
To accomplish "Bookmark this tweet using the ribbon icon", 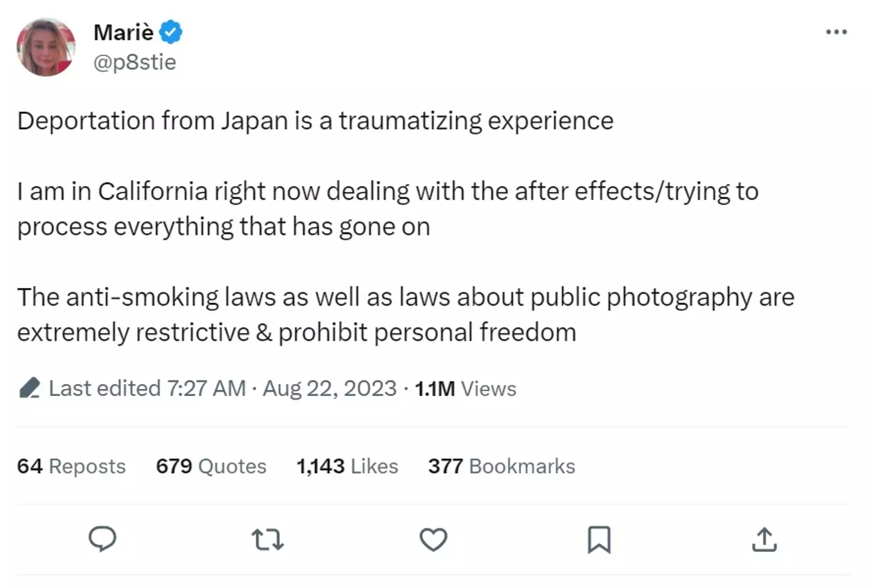I will pos(599,539).
